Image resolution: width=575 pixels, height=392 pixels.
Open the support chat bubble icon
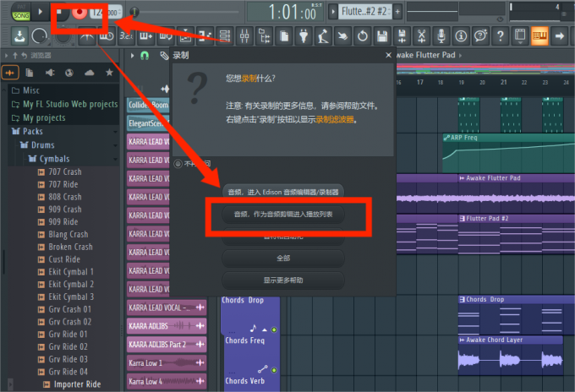(481, 35)
